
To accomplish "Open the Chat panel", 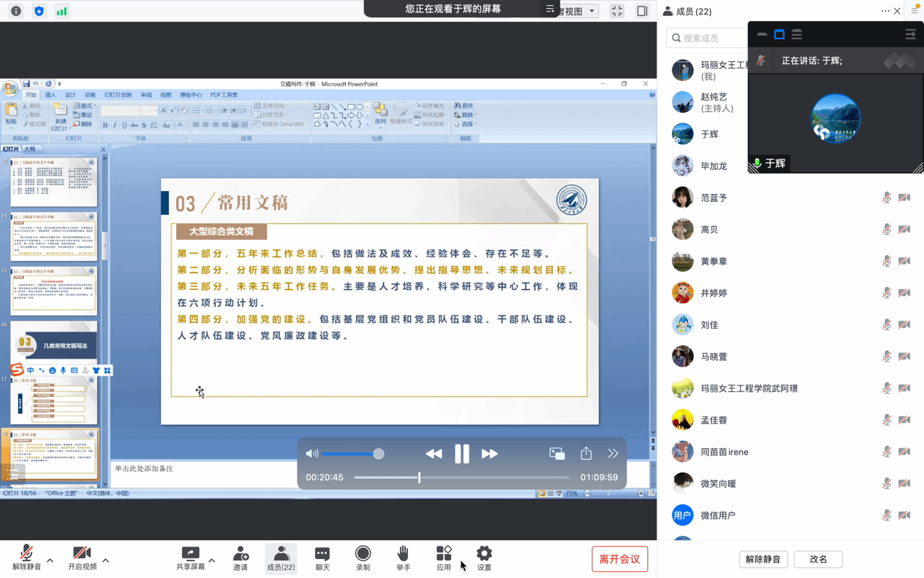I will (x=322, y=558).
